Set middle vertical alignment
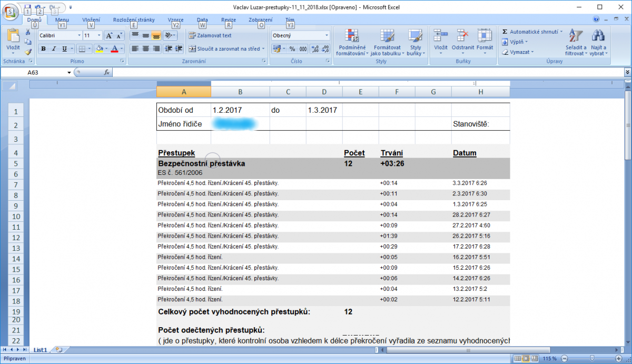 [x=145, y=35]
